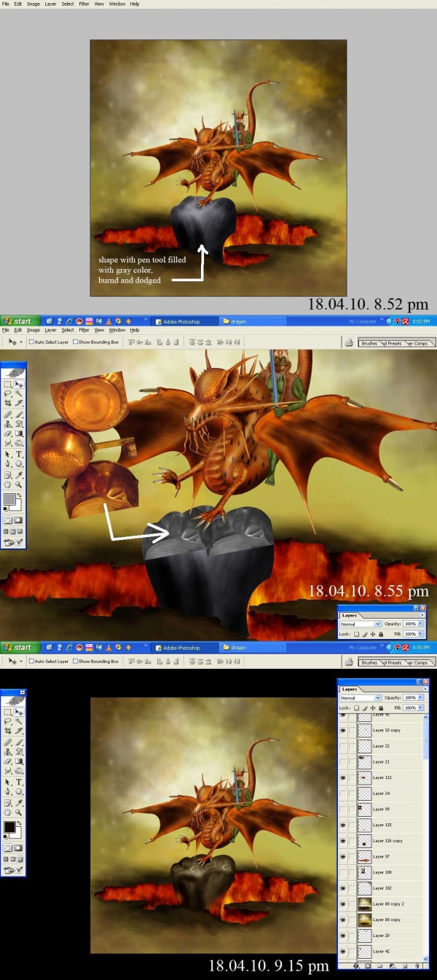Select Pen tool in toolbox with gray foreground swatch

click(7, 463)
